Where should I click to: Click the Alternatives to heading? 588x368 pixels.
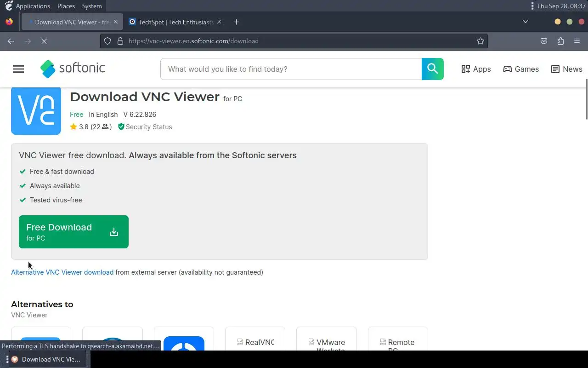coord(42,305)
